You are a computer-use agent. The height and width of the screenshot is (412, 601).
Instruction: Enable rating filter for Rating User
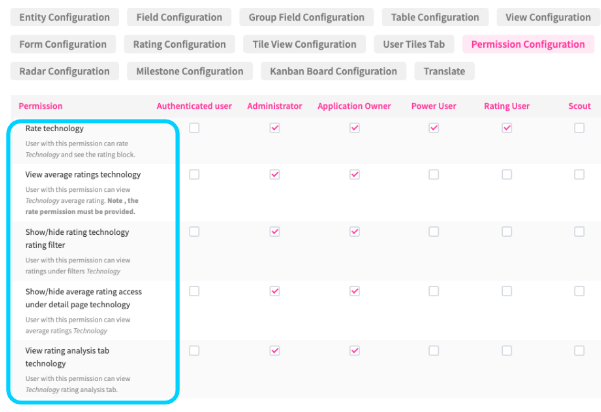507,232
